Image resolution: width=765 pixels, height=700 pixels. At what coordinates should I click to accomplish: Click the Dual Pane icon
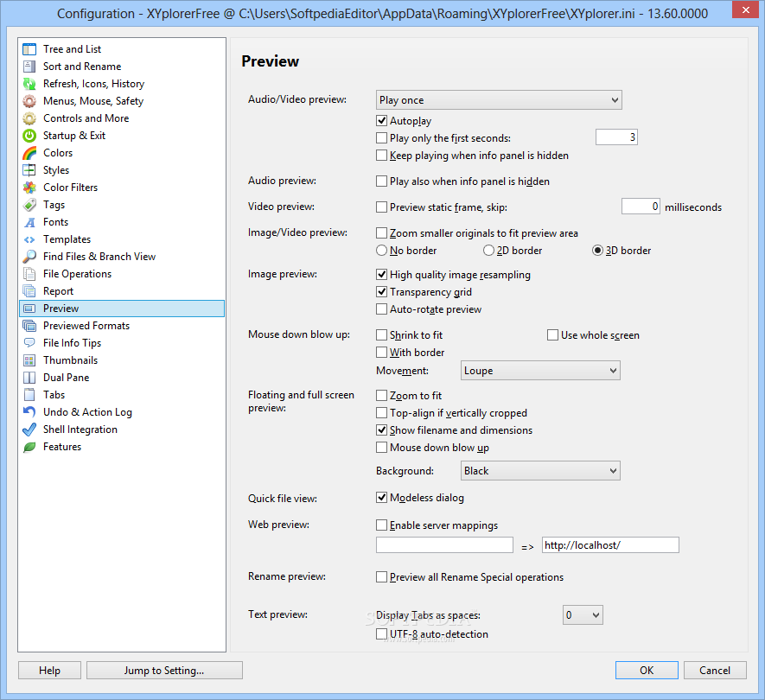coord(29,378)
